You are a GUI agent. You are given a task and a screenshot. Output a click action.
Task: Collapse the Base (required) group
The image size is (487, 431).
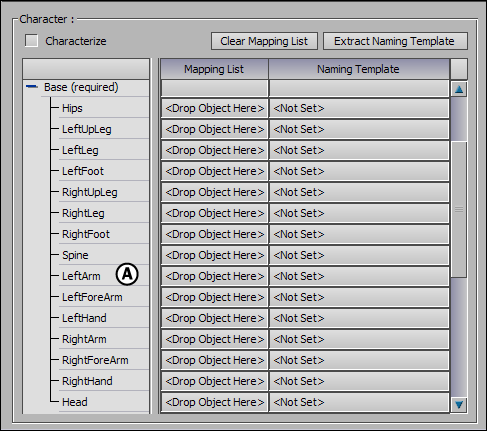click(x=32, y=87)
